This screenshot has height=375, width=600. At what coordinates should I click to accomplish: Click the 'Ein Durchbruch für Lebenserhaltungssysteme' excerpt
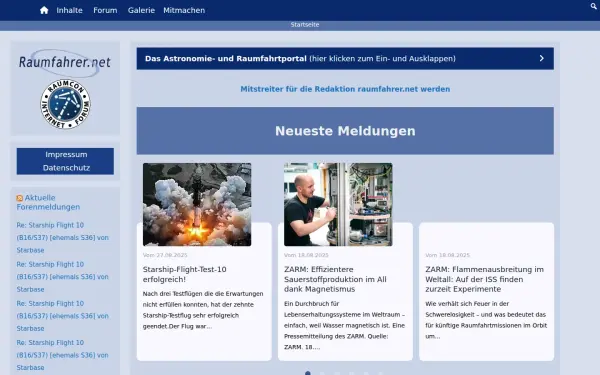(x=344, y=325)
